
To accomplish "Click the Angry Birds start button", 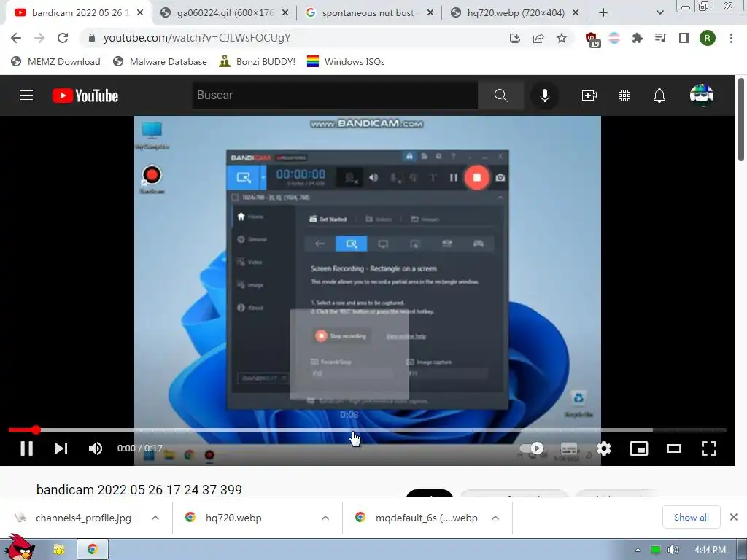I will (x=18, y=548).
